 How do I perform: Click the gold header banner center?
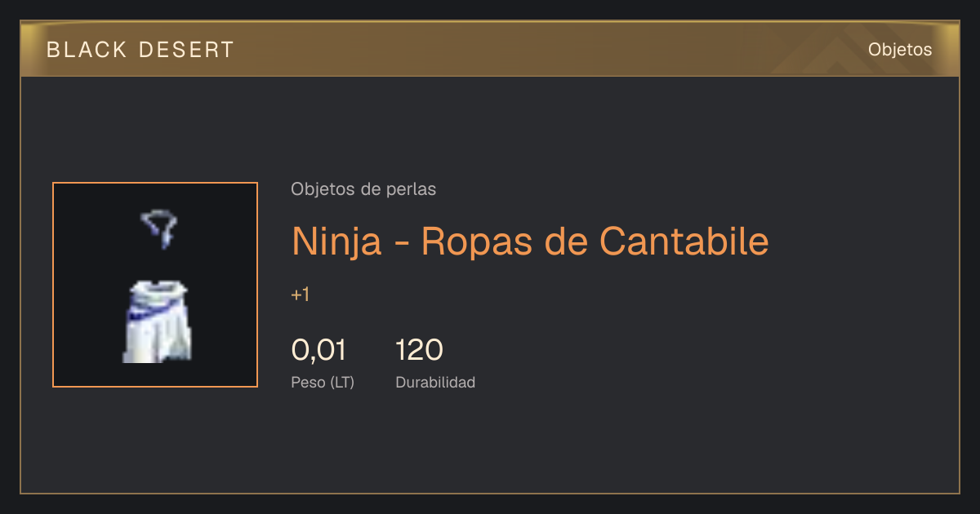[x=490, y=49]
